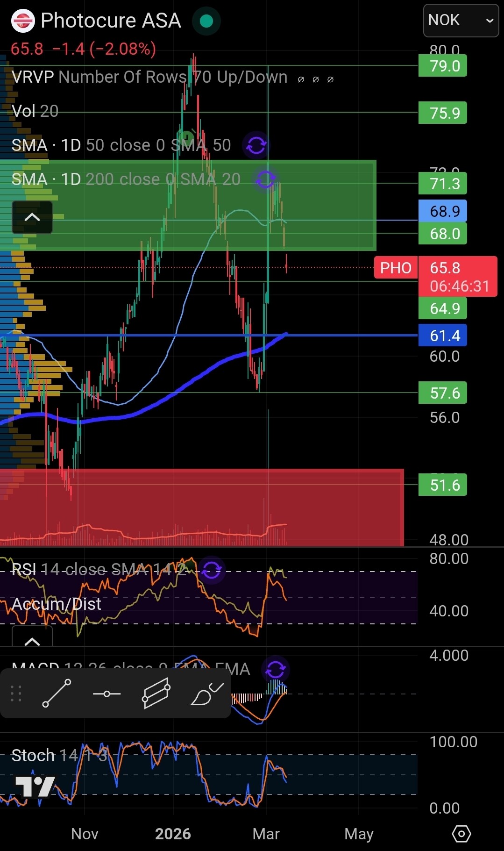Tap the refresh icon beside MACD legend

(276, 670)
